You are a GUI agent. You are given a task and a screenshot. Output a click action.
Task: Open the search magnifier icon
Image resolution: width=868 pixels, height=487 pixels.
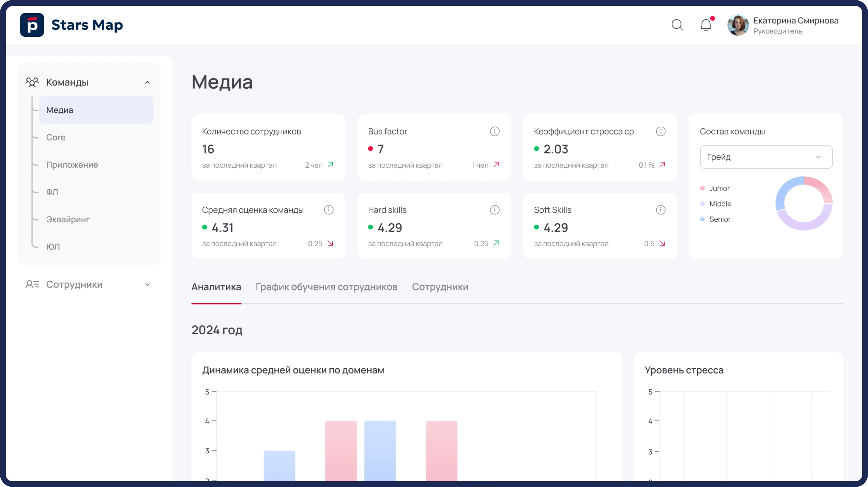pos(677,25)
